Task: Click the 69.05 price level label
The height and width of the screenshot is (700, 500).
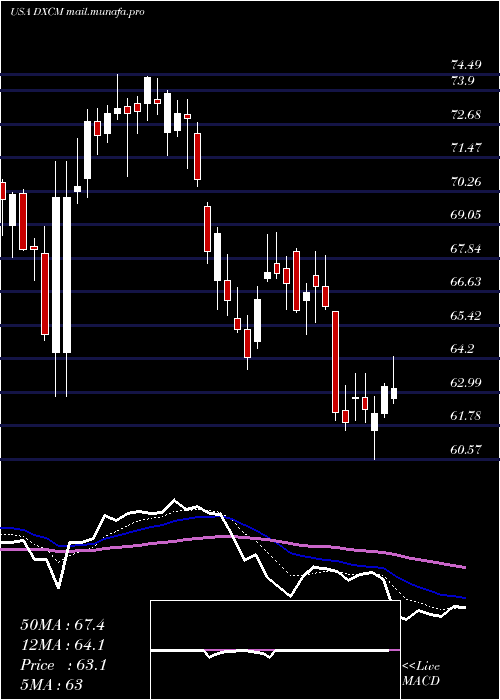Action: (466, 215)
